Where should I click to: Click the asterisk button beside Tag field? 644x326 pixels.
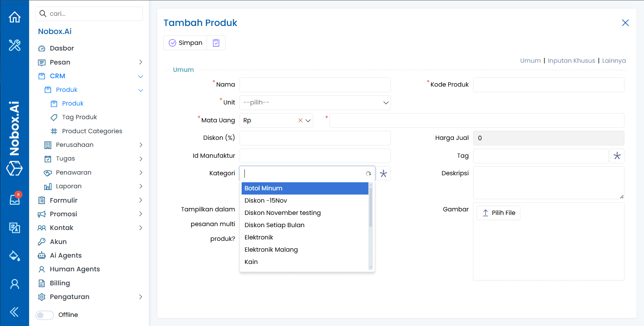(617, 156)
